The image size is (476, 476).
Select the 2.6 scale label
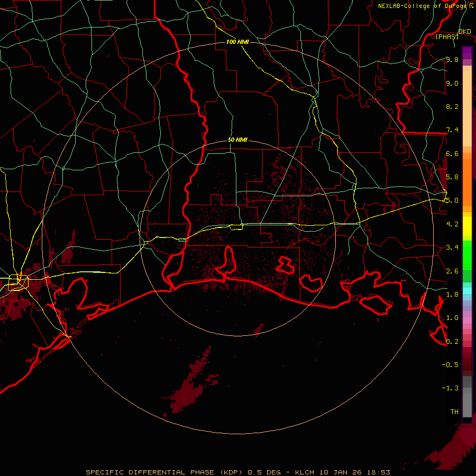click(452, 271)
